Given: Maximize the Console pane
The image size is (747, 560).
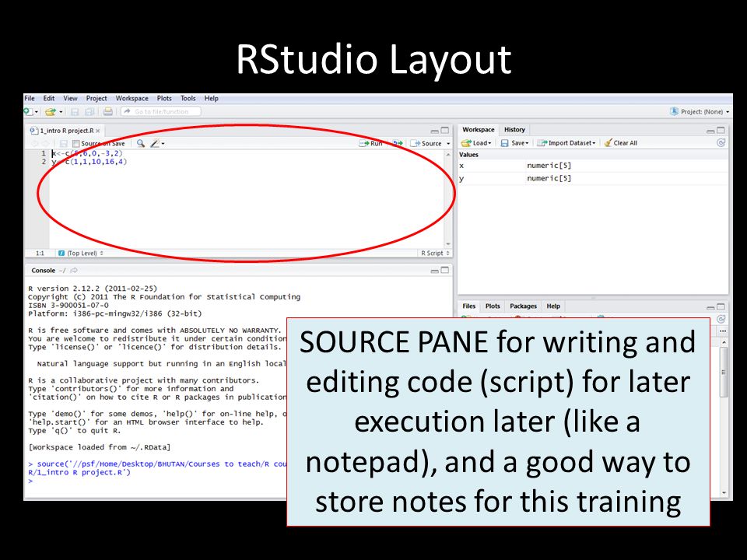Looking at the screenshot, I should click(x=445, y=271).
